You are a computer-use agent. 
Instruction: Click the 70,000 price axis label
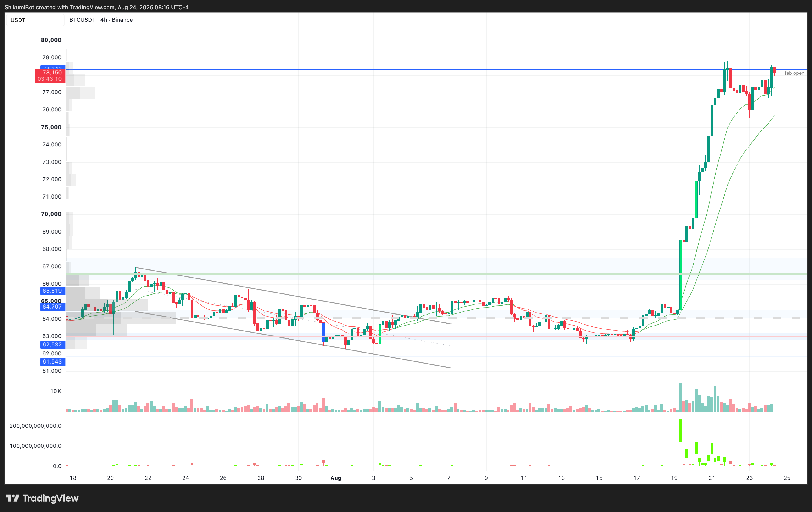click(x=51, y=214)
